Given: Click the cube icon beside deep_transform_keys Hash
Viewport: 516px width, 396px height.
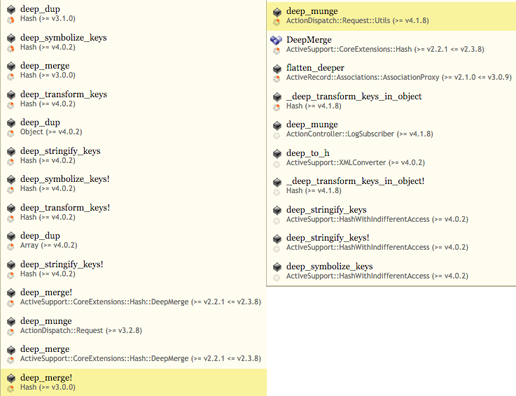Looking at the screenshot, I should pyautogui.click(x=11, y=95).
